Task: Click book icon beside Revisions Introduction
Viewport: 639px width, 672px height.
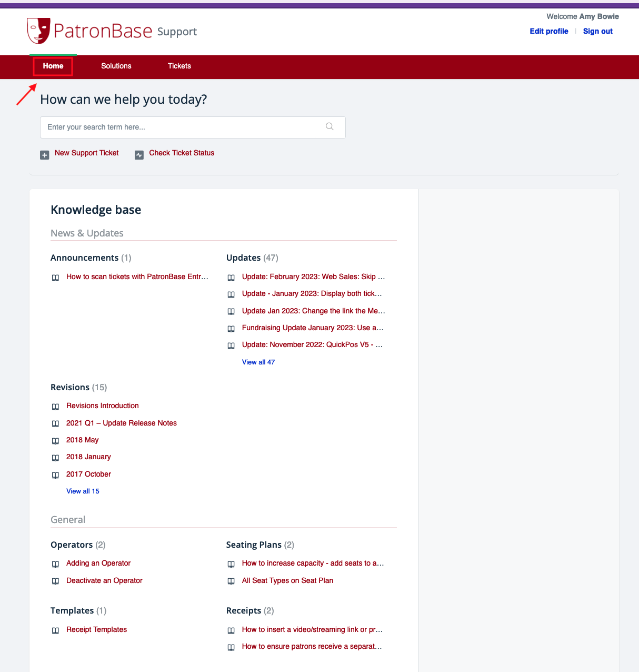Action: tap(55, 407)
